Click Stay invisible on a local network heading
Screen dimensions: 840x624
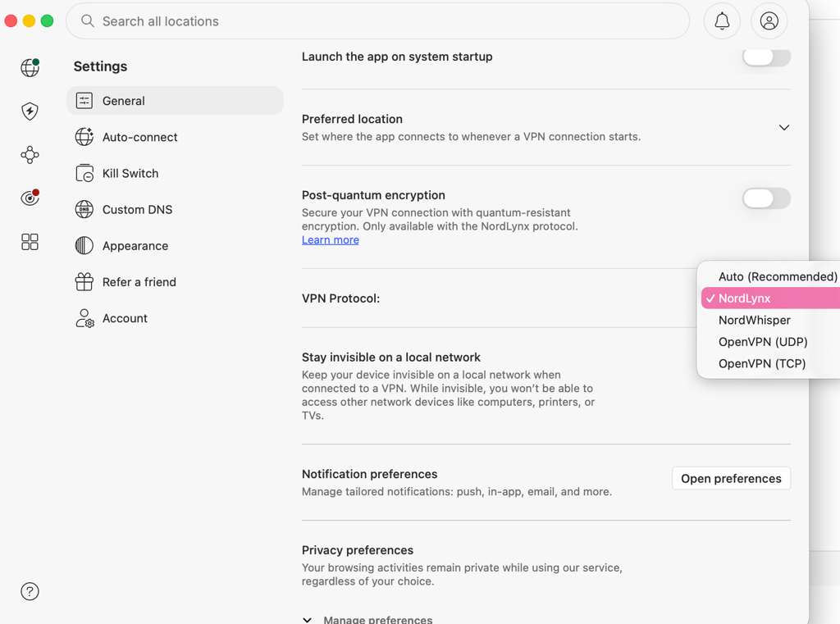(x=391, y=358)
